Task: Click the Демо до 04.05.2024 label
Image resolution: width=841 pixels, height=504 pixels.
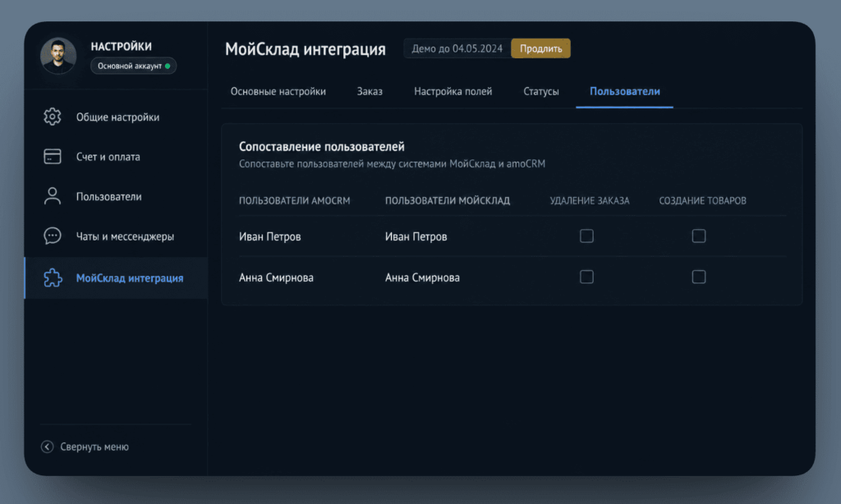Action: pyautogui.click(x=457, y=48)
